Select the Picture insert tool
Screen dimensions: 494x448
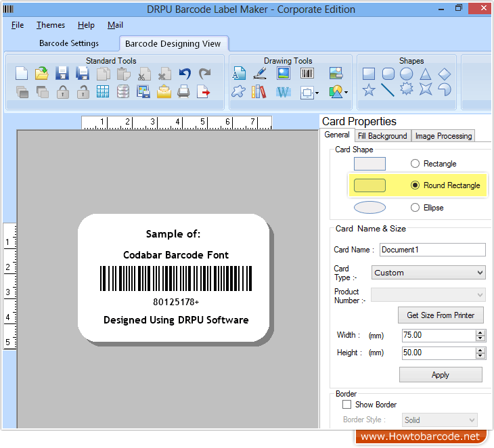(x=284, y=73)
